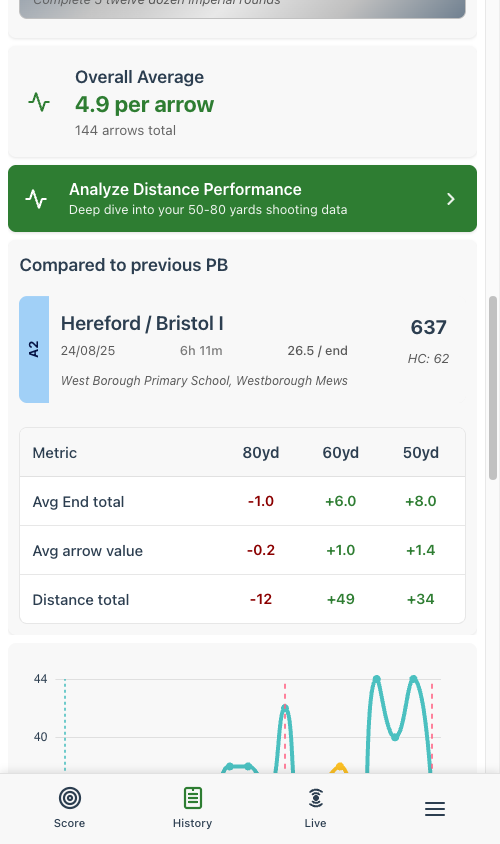500x844 pixels.
Task: Click Compared to previous PB heading
Action: click(x=124, y=265)
